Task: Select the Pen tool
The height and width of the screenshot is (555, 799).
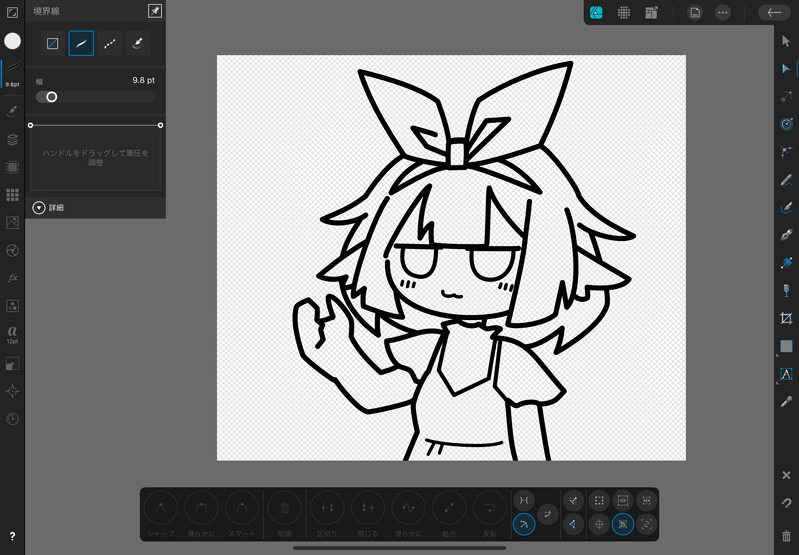Action: (x=786, y=235)
